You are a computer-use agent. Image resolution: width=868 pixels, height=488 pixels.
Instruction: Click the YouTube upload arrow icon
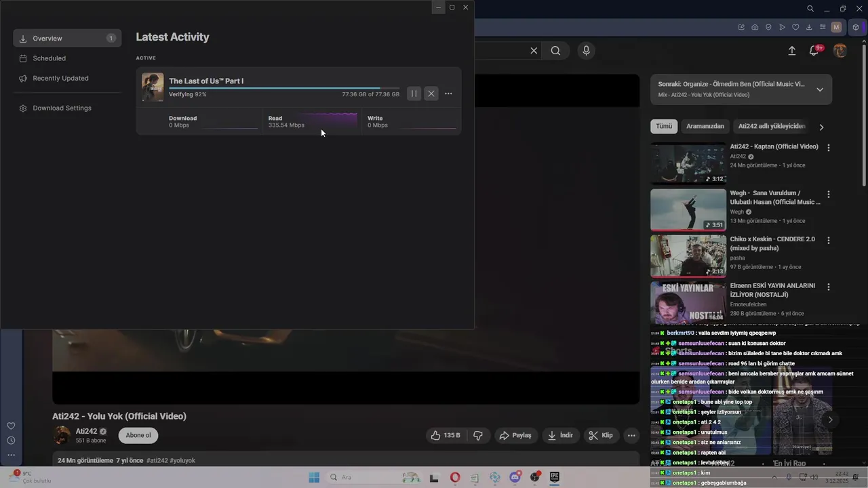[x=791, y=51]
